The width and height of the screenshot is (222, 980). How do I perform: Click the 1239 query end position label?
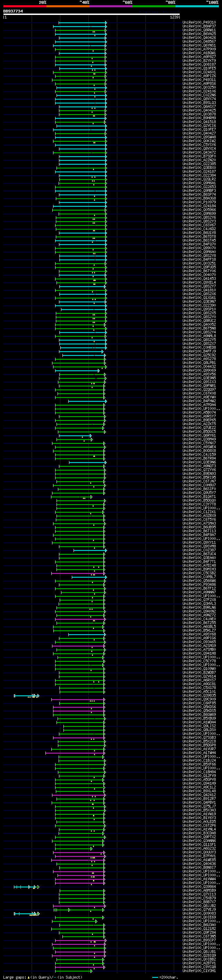click(174, 17)
